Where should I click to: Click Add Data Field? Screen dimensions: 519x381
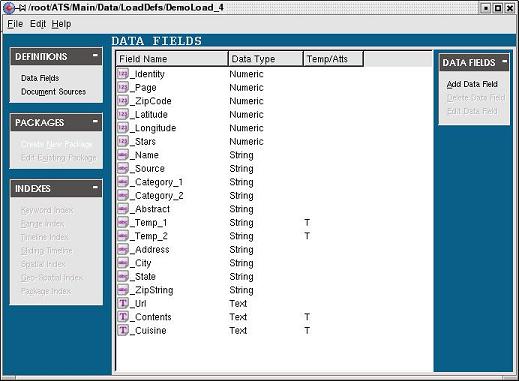[x=472, y=84]
